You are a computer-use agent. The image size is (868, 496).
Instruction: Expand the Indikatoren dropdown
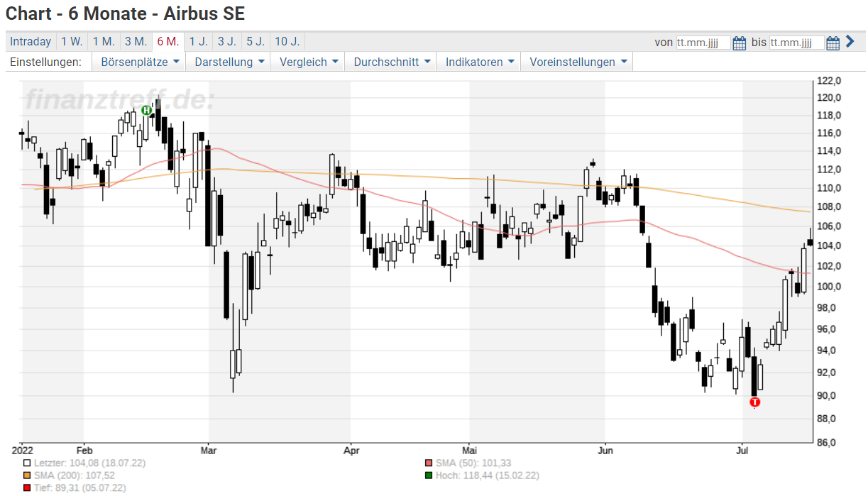pos(479,62)
